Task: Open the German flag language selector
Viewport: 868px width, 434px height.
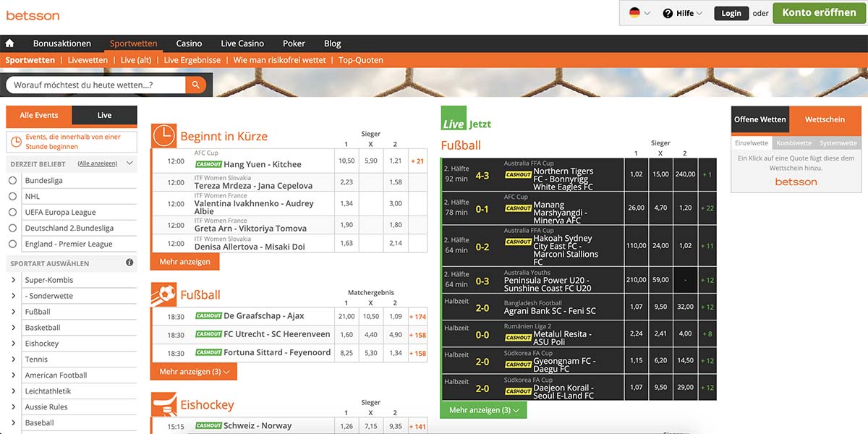Action: 639,13
